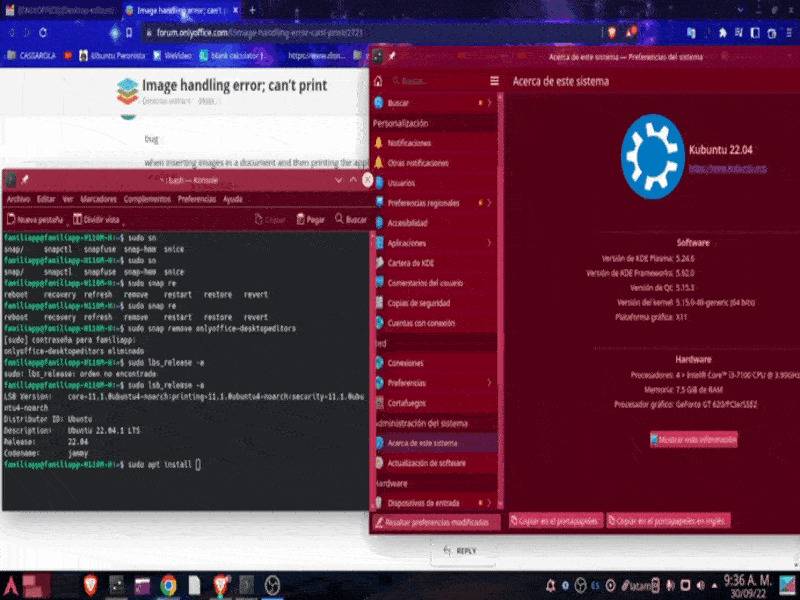Image resolution: width=800 pixels, height=600 pixels.
Task: Open Usuarios settings page
Action: pyautogui.click(x=435, y=183)
